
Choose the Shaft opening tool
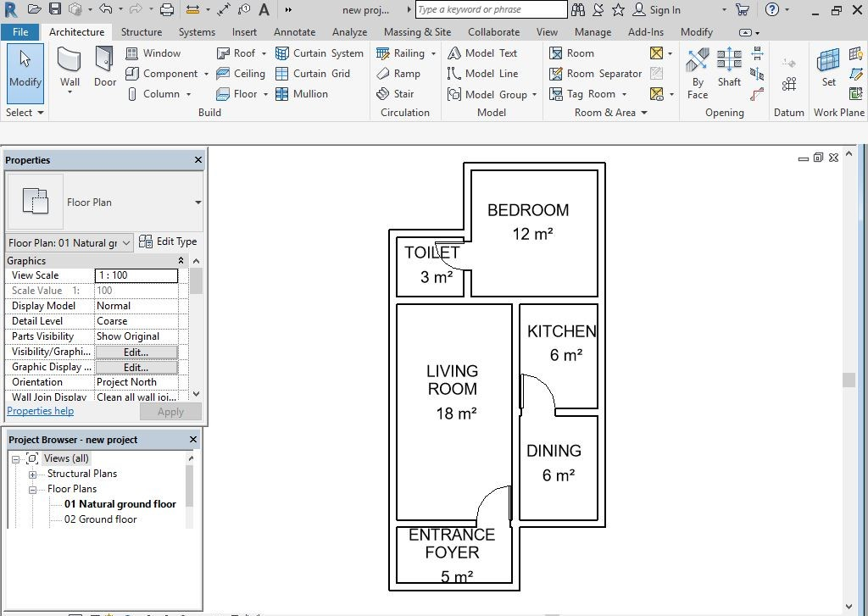(x=729, y=67)
